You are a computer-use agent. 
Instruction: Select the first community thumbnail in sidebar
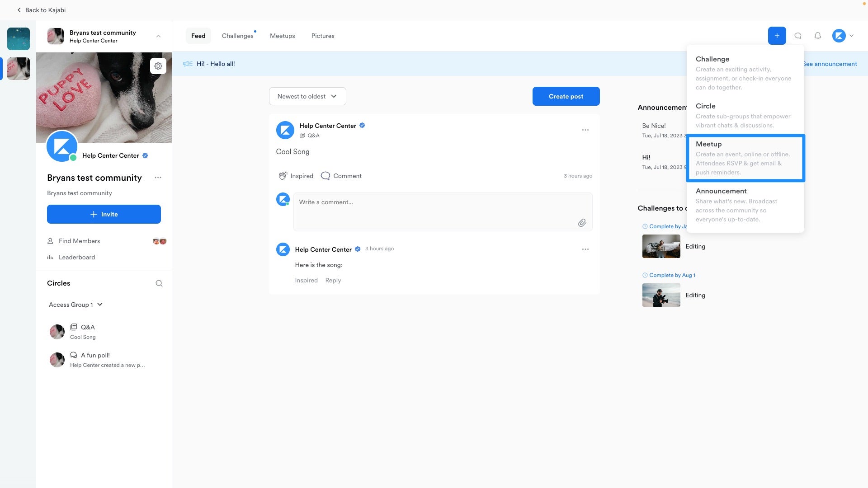coord(19,39)
